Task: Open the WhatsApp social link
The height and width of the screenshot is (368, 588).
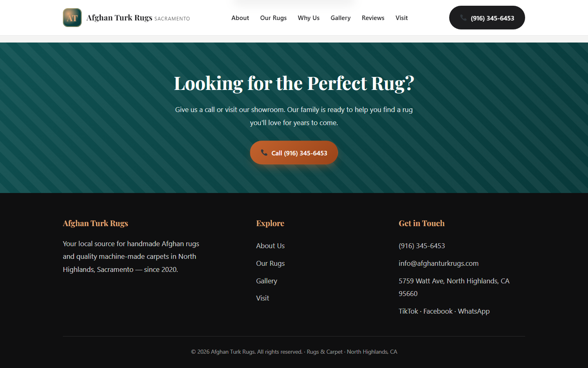Action: coord(474,311)
